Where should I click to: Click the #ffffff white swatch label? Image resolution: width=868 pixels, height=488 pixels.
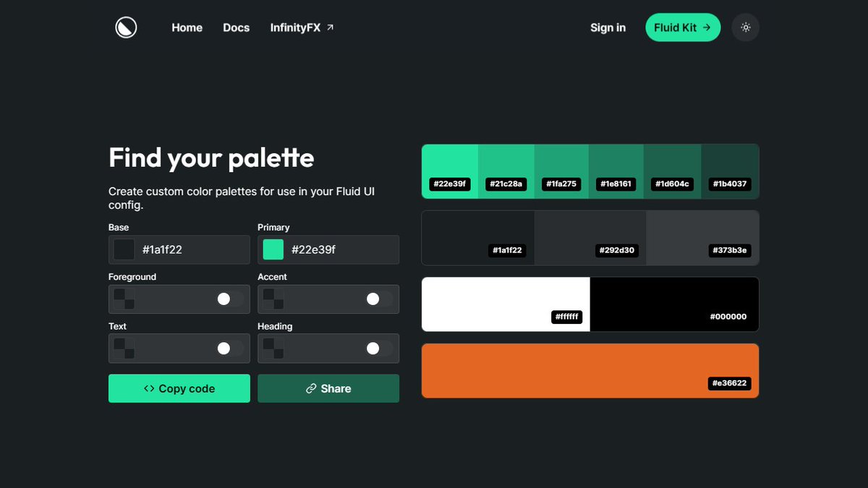[x=567, y=317]
